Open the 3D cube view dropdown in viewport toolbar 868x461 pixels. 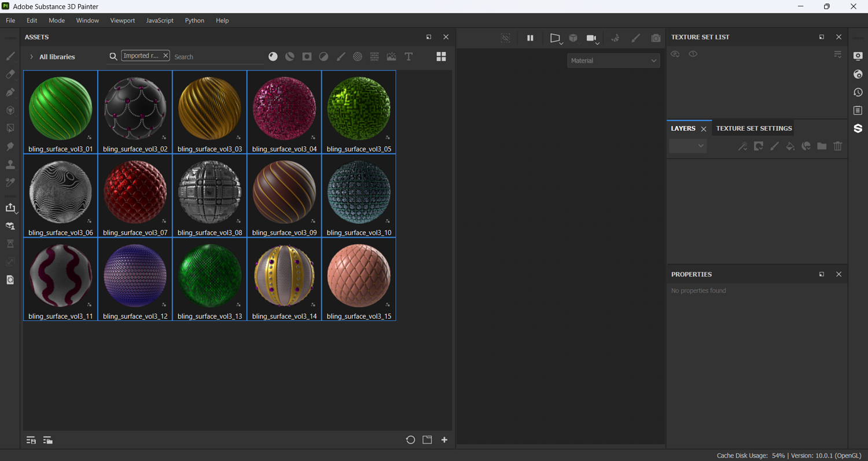tap(573, 38)
